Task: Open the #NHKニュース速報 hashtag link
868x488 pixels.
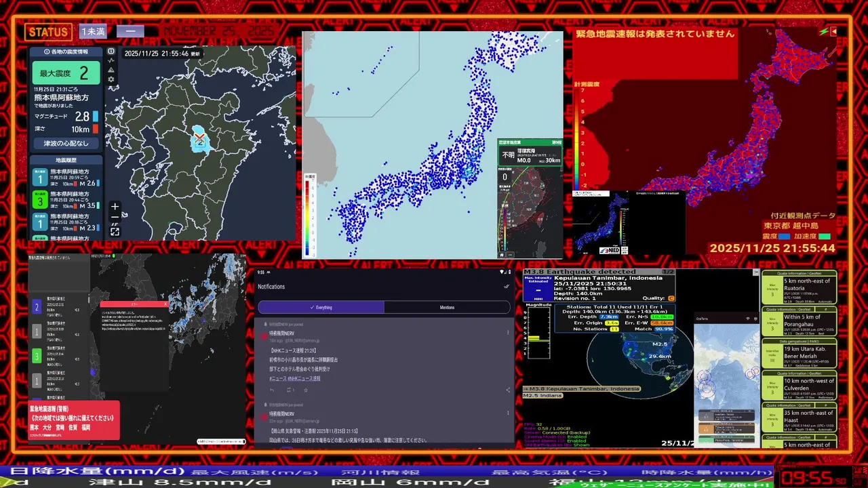Action: pyautogui.click(x=305, y=378)
